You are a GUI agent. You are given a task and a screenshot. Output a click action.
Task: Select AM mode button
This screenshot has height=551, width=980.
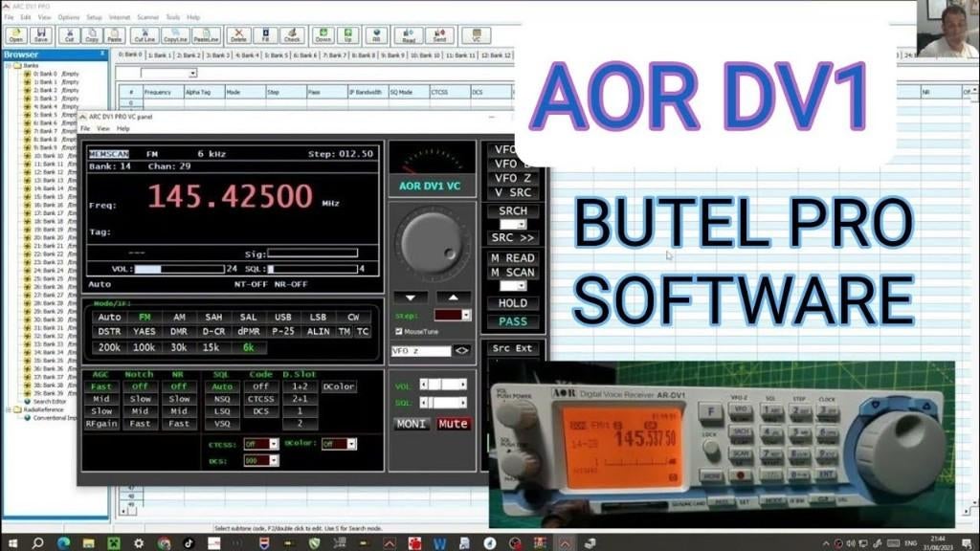pos(179,317)
